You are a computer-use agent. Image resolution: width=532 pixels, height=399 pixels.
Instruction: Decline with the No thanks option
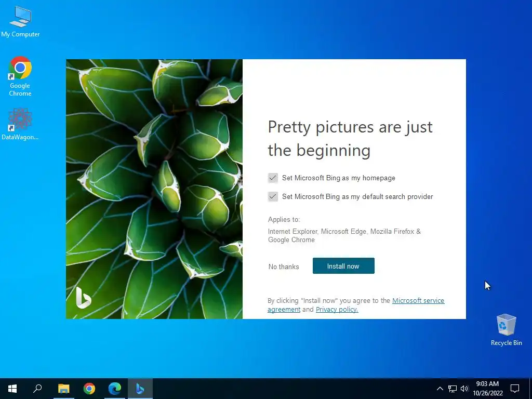(x=284, y=267)
